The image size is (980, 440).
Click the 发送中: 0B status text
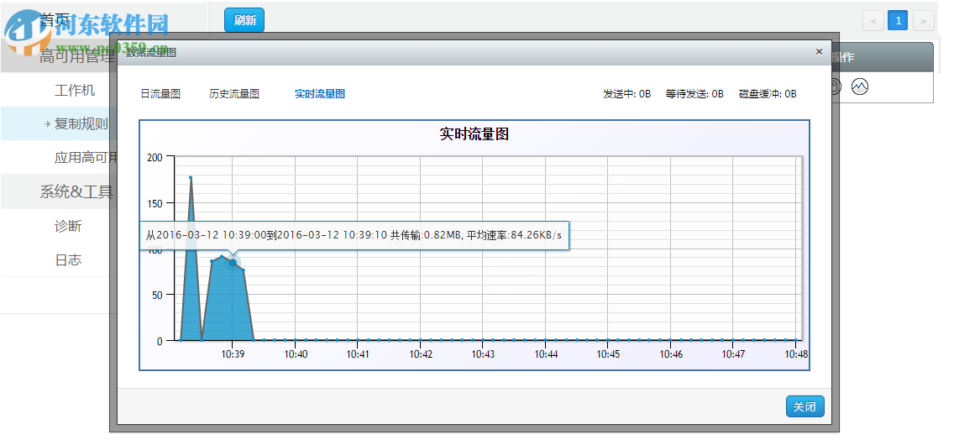coord(626,94)
